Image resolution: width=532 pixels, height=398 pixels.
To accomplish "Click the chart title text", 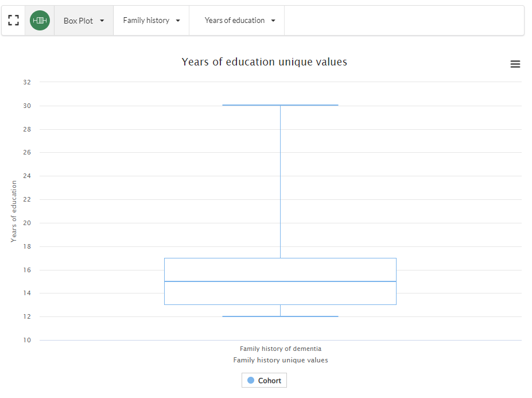I will click(x=264, y=62).
